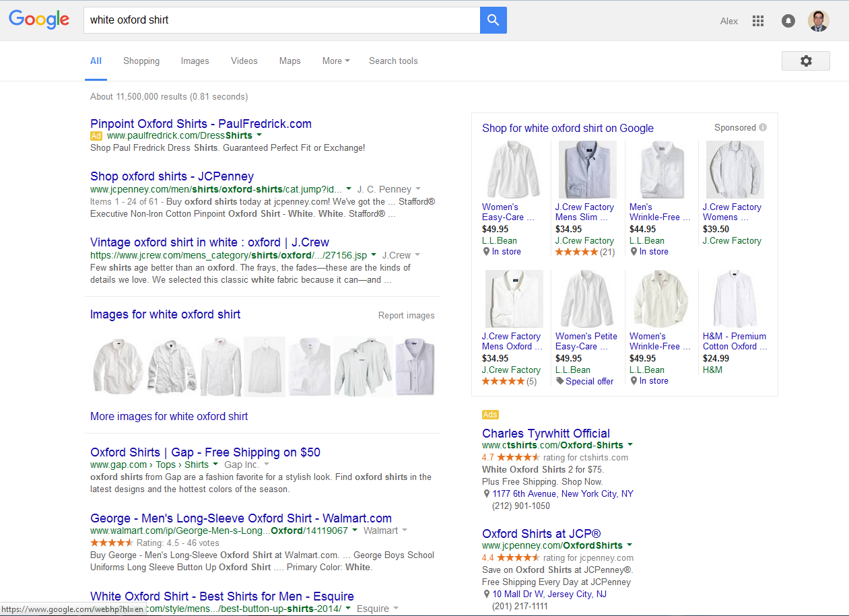This screenshot has height=616, width=849.
Task: Open the settings gear menu
Action: [x=805, y=61]
